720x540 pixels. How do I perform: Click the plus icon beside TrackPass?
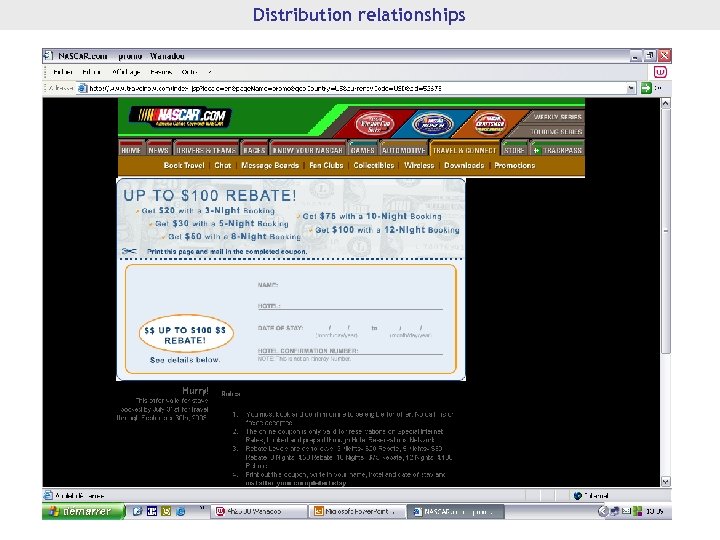pos(536,151)
